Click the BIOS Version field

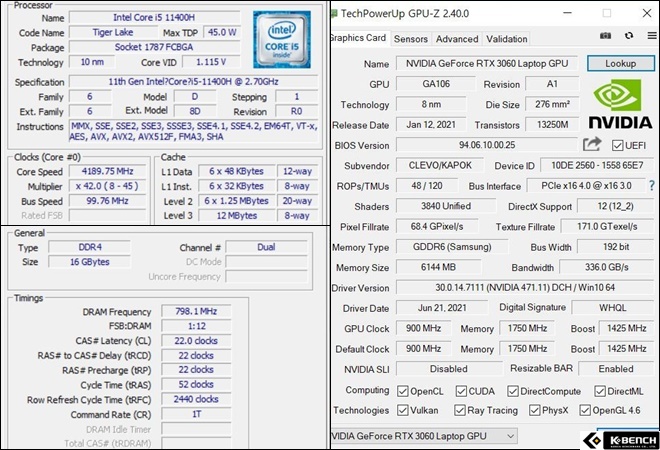pyautogui.click(x=487, y=145)
